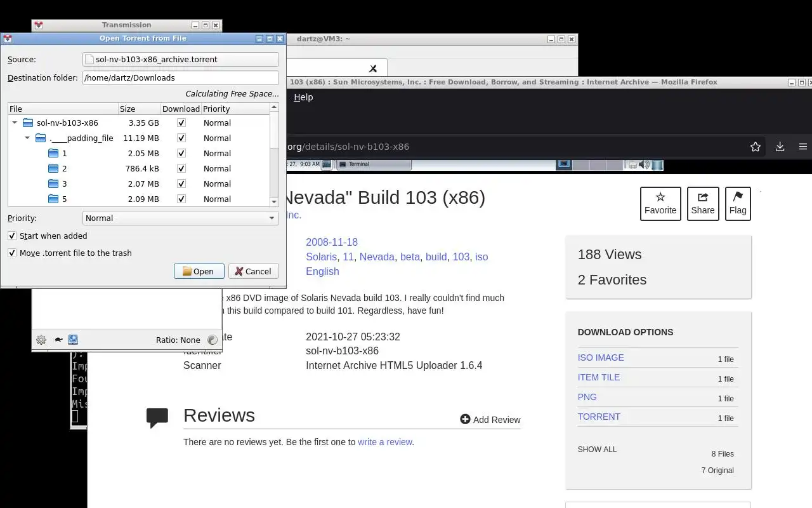Click file list scrollbar up arrow

(x=274, y=107)
